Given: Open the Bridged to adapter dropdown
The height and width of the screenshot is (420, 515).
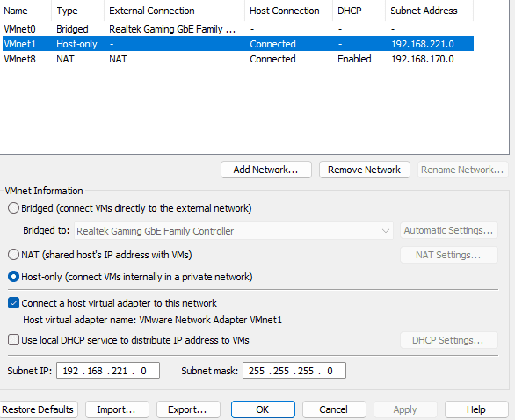Looking at the screenshot, I should coord(234,231).
